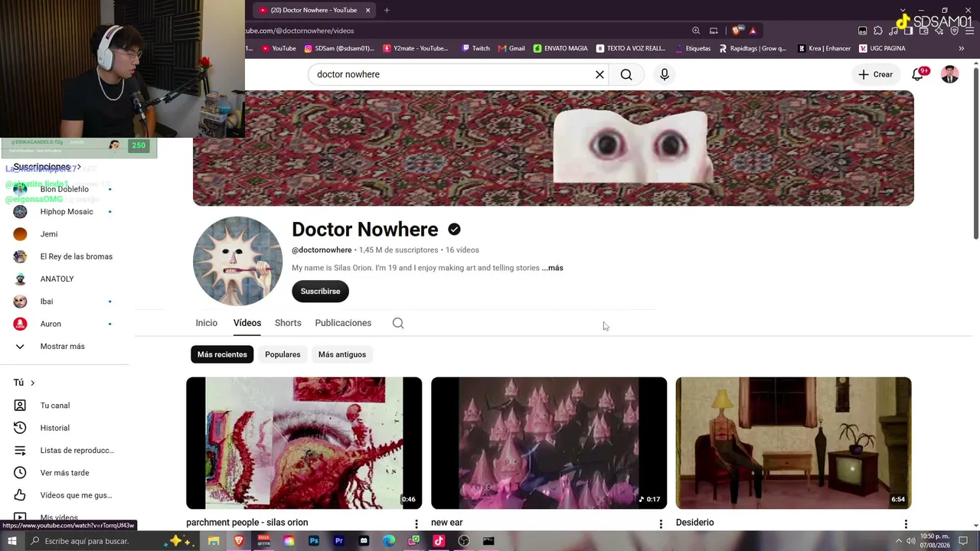Screen dimensions: 980x551
Task: Switch to the Publicaciones tab
Action: (x=343, y=323)
